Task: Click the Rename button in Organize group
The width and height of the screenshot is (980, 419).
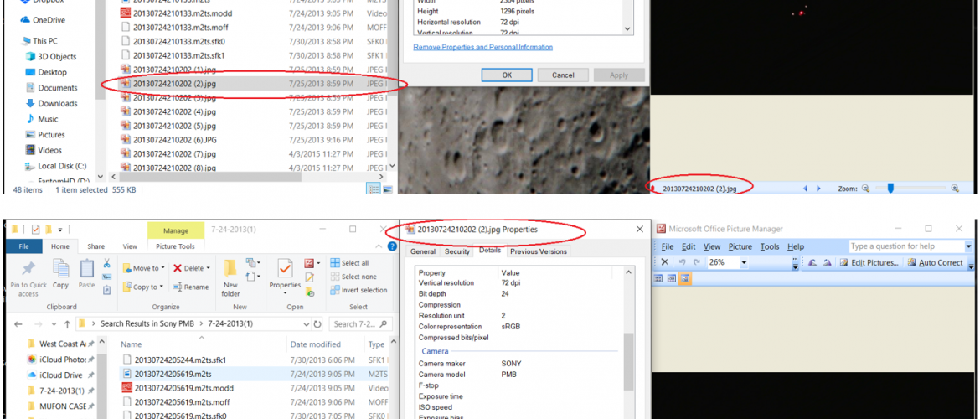Action: [x=191, y=287]
